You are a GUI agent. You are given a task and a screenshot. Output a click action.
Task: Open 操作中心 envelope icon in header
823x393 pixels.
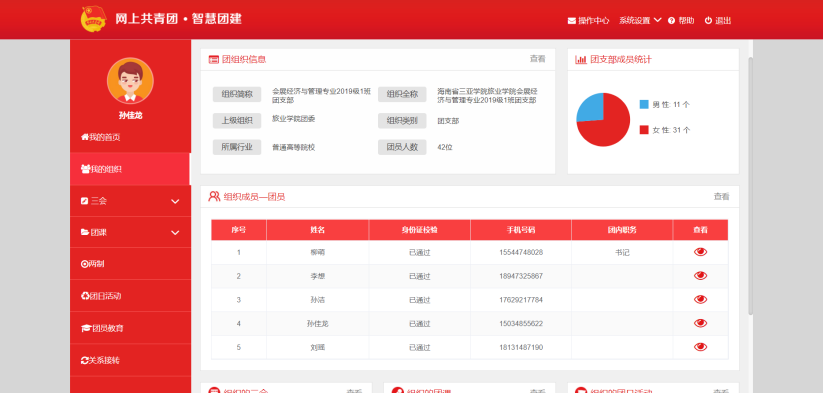pyautogui.click(x=572, y=21)
